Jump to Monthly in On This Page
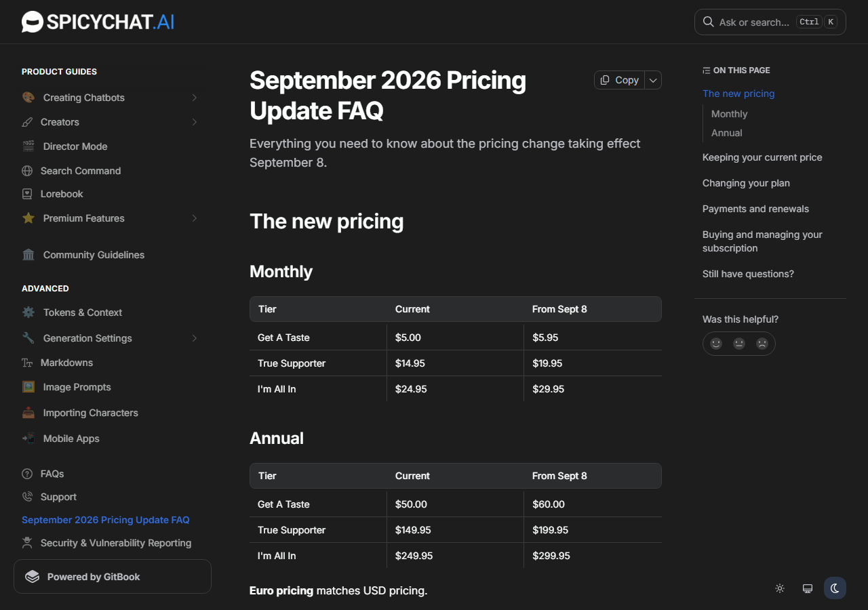 pos(729,114)
